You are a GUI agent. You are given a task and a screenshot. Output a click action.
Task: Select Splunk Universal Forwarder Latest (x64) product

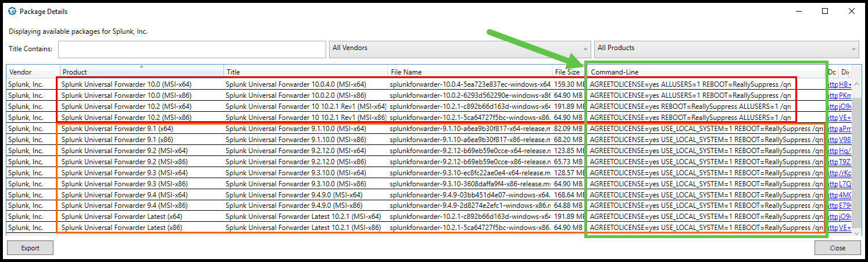pos(122,217)
